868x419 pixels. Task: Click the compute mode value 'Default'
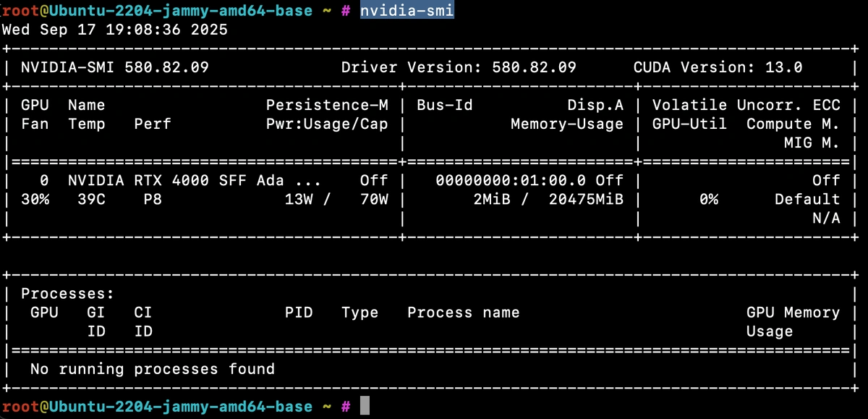pyautogui.click(x=807, y=199)
